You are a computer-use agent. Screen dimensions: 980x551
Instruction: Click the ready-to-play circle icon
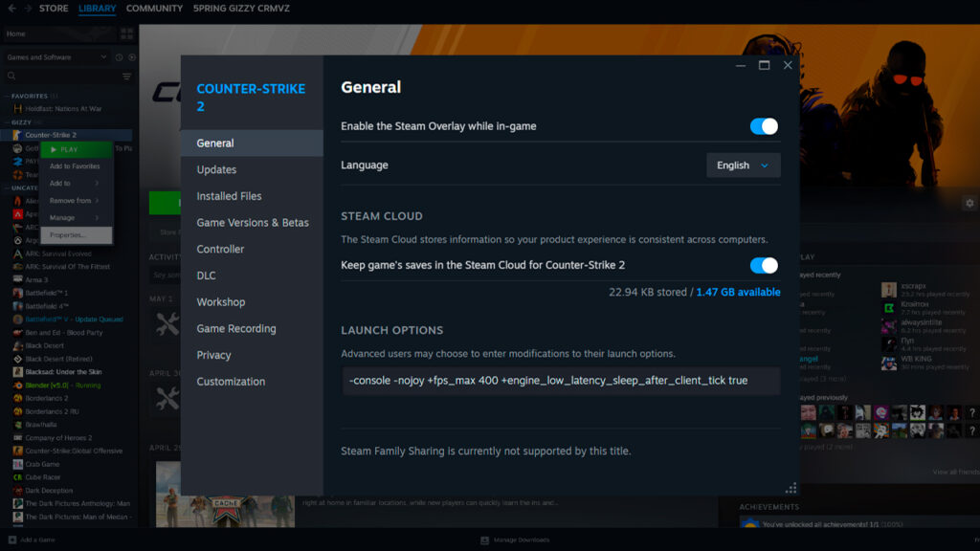(x=131, y=57)
